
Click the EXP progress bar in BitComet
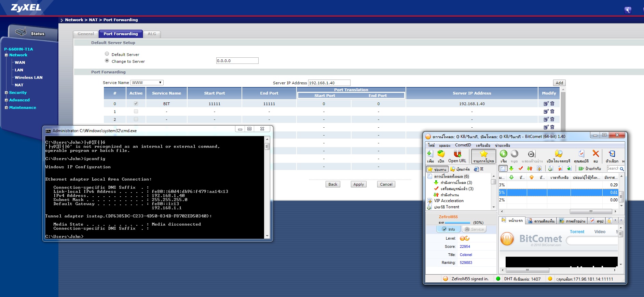(x=458, y=223)
